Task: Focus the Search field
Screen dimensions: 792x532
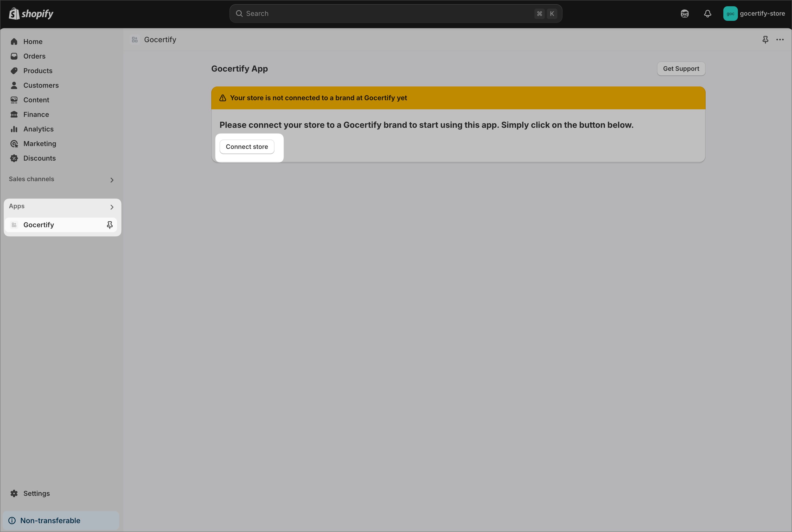Action: [387, 14]
